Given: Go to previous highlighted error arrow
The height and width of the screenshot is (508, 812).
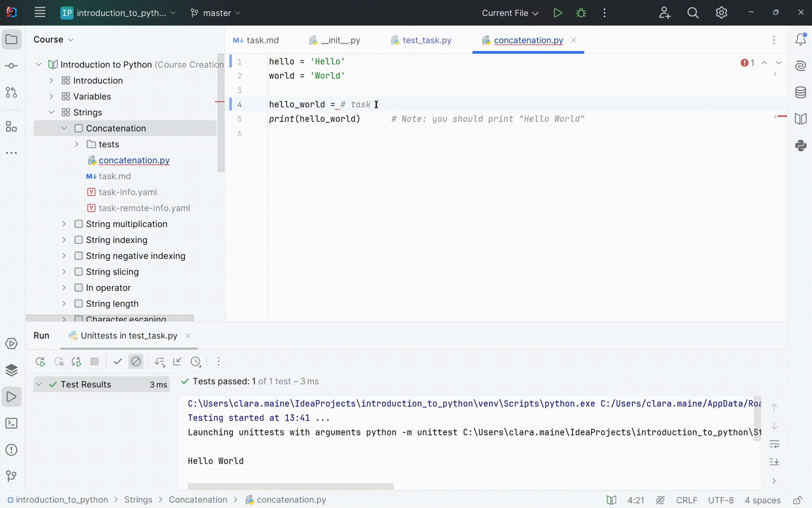Looking at the screenshot, I should point(765,63).
